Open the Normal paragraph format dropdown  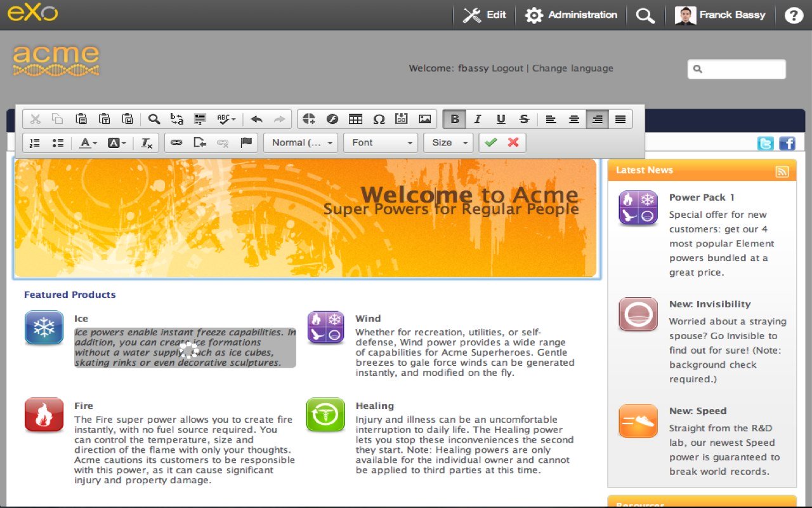[301, 143]
